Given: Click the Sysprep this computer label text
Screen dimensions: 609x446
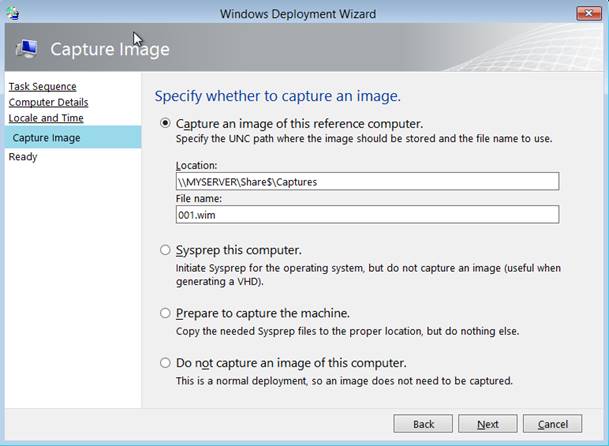Looking at the screenshot, I should 238,250.
